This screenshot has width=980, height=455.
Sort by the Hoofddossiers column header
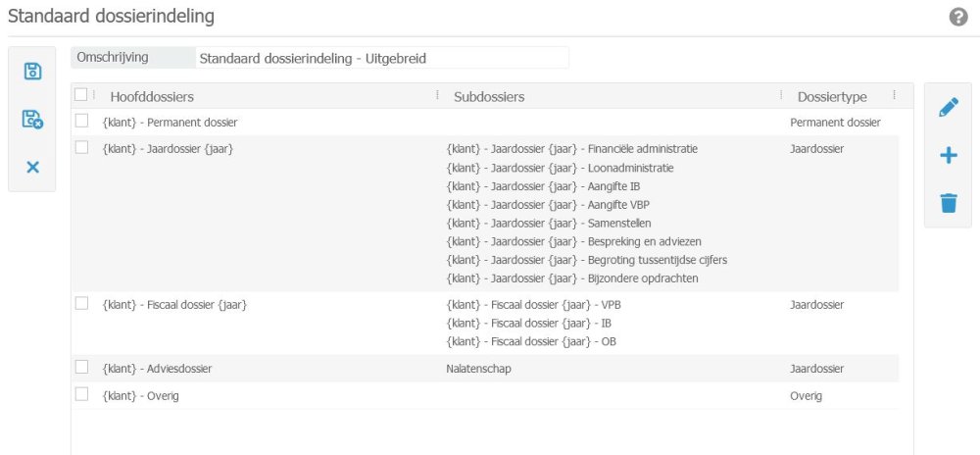[152, 97]
